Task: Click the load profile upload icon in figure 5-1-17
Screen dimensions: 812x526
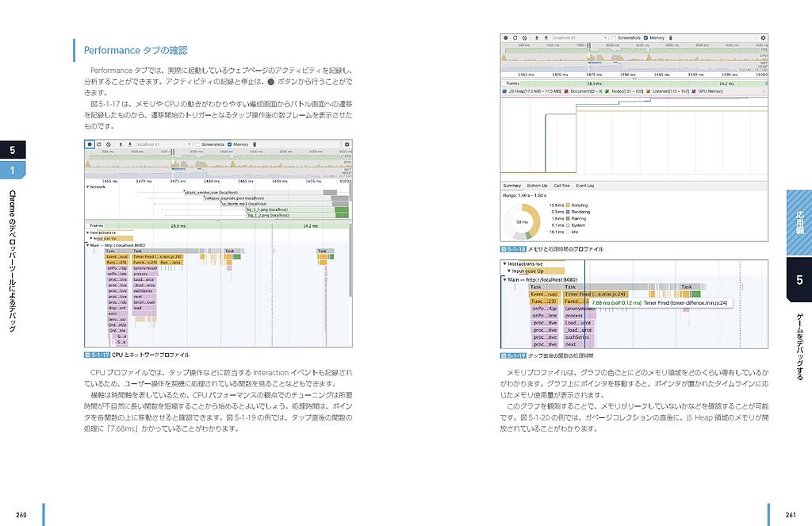Action: (x=121, y=144)
